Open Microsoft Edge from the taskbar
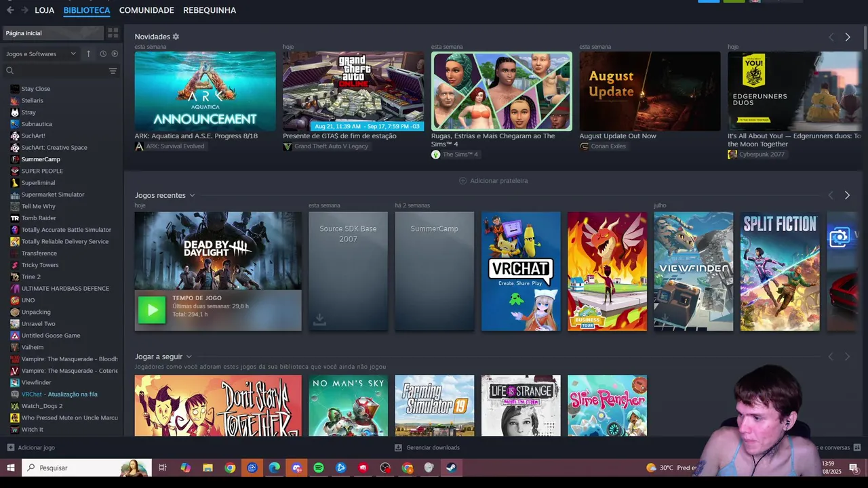The height and width of the screenshot is (488, 868). [x=275, y=468]
